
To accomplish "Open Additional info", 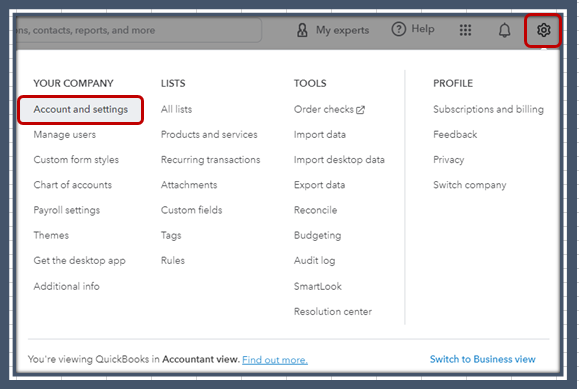I will point(66,286).
